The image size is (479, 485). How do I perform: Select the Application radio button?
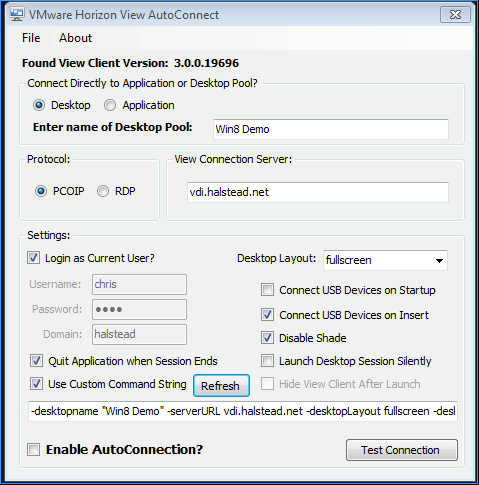tap(110, 105)
